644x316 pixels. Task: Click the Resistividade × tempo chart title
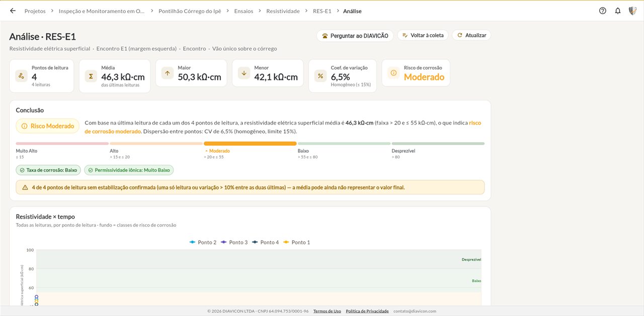pos(45,217)
